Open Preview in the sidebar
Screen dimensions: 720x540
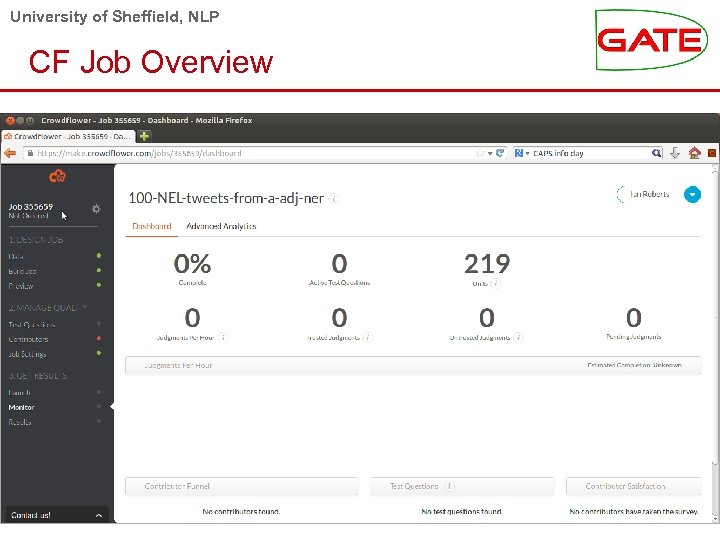pos(21,286)
